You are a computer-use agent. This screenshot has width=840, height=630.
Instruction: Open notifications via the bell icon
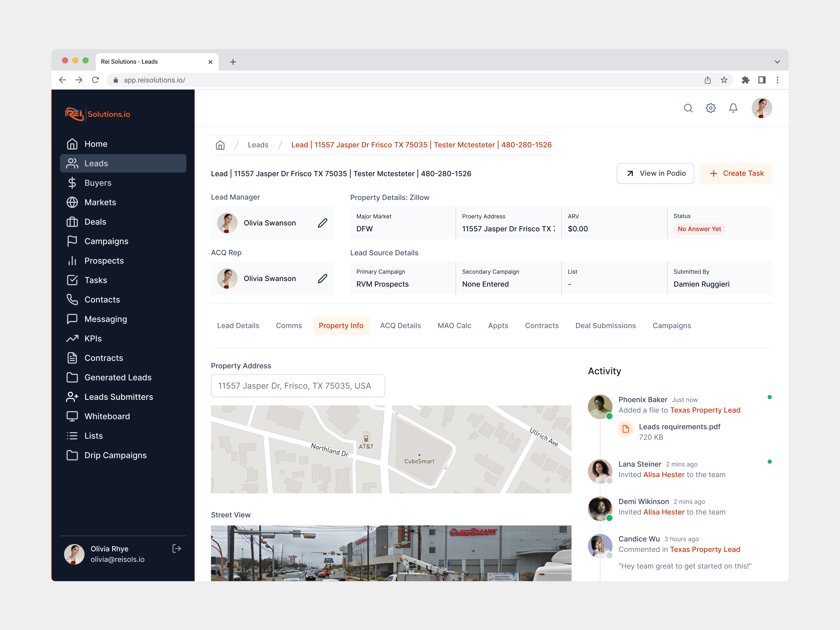[733, 108]
